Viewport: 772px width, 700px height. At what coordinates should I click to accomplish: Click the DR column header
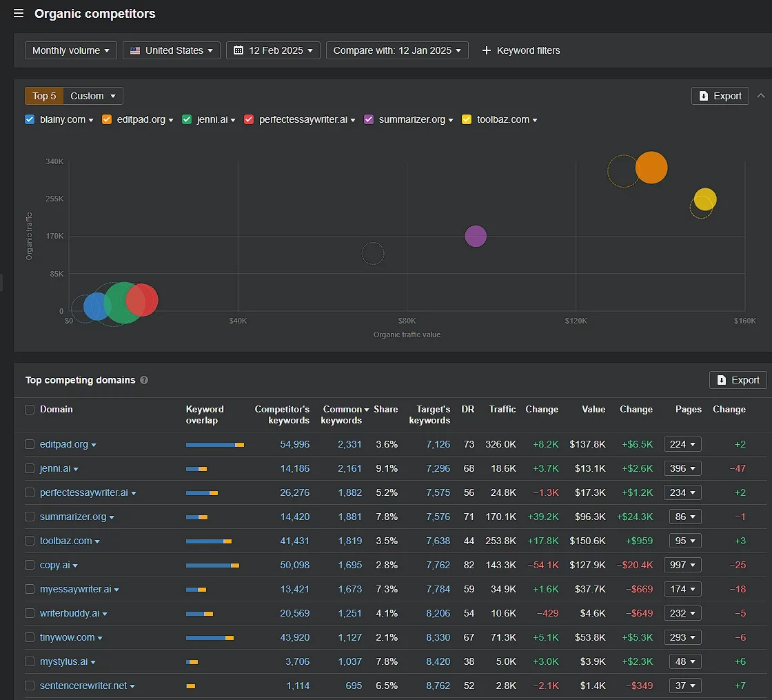[468, 410]
